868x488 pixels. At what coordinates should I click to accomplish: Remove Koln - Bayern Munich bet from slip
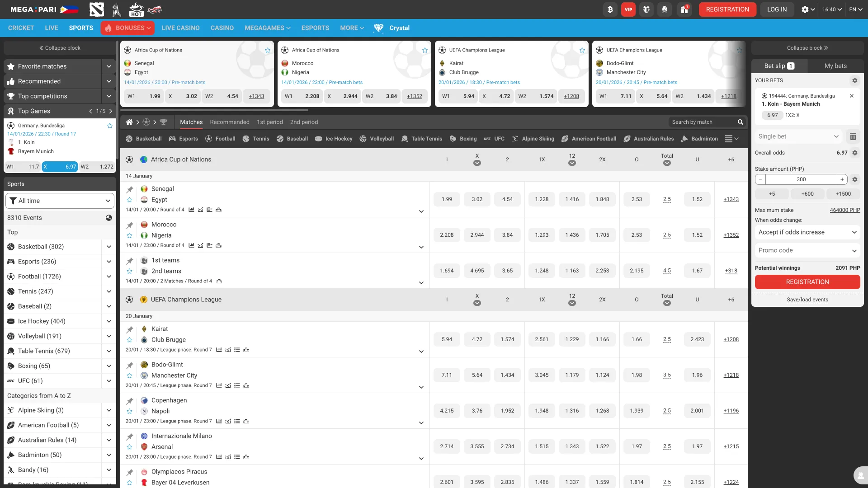point(852,96)
